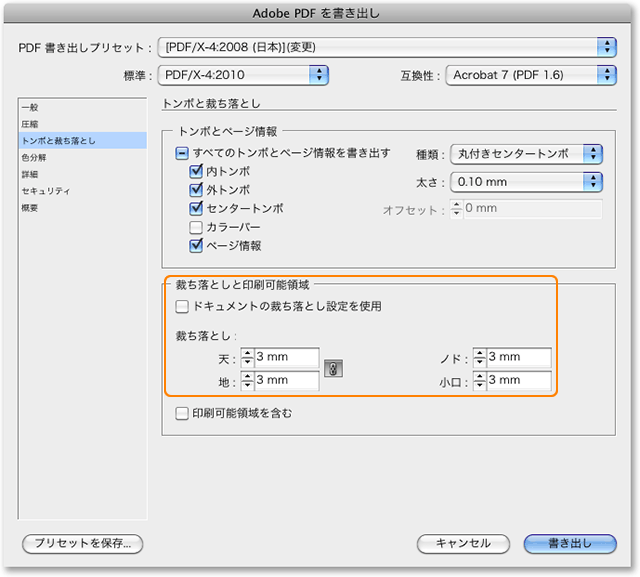Disable the 外トンボ checkbox

196,190
